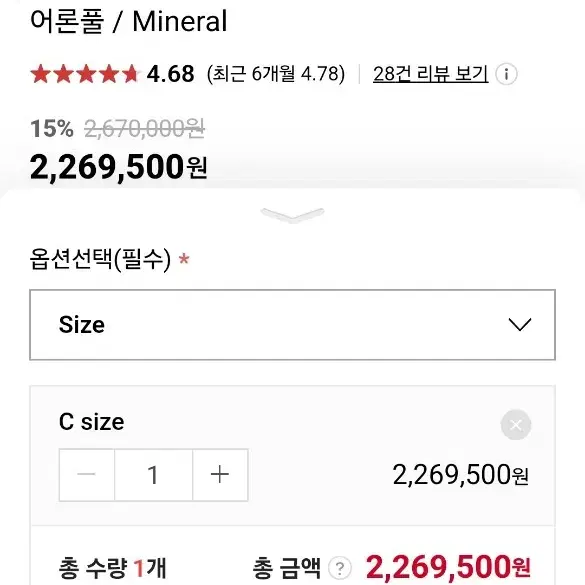
Task: Increase C size quantity with plus button
Action: (220, 475)
